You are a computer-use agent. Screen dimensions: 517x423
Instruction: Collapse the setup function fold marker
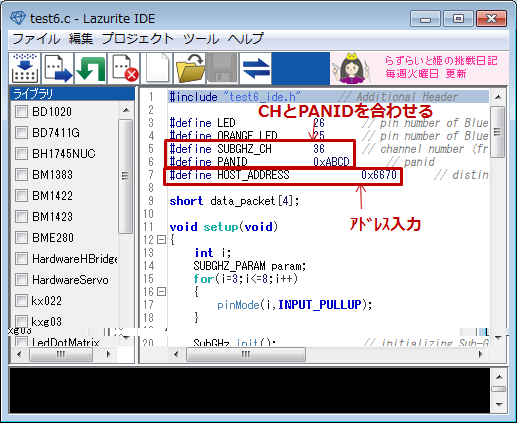tap(161, 240)
